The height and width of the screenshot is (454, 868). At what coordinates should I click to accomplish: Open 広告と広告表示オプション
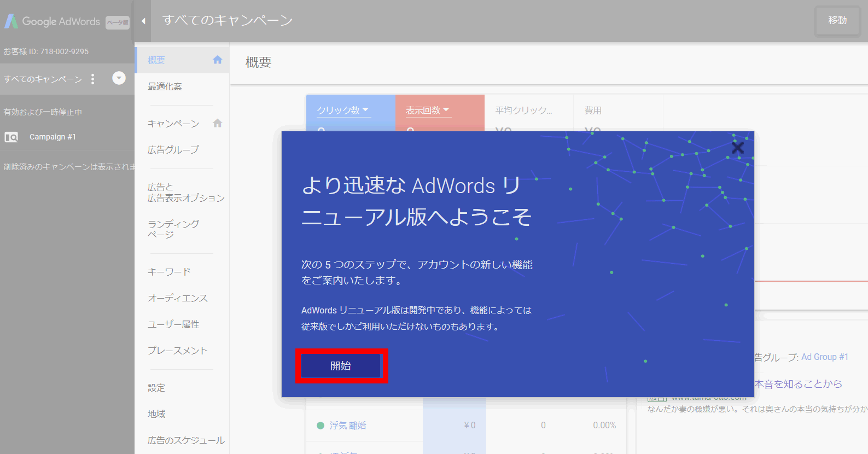pos(186,193)
